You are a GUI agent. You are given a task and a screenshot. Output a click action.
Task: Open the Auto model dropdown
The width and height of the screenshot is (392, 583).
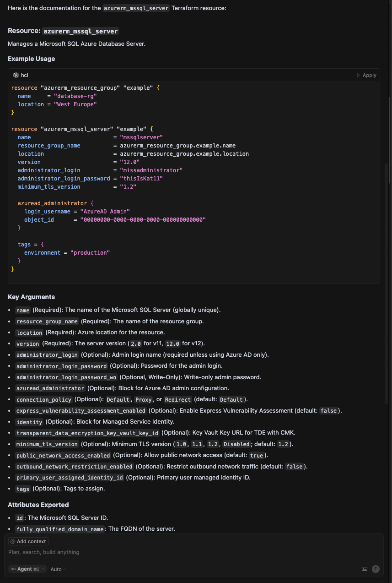[x=58, y=569]
